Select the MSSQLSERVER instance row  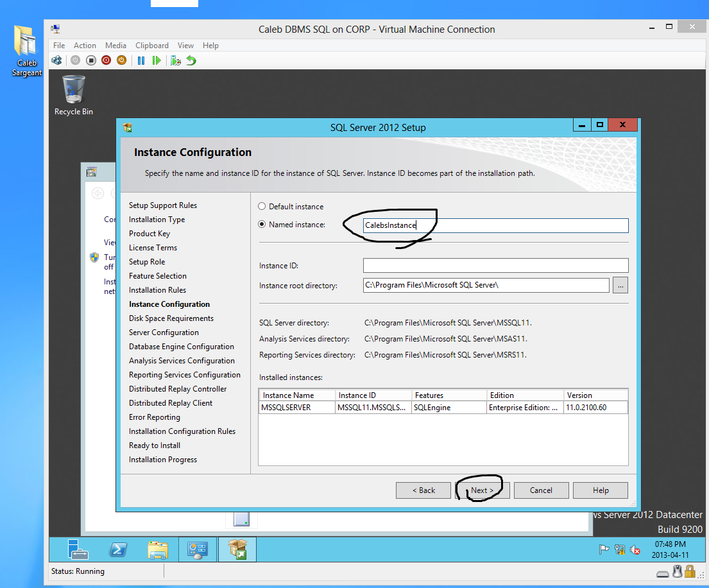[x=443, y=408]
